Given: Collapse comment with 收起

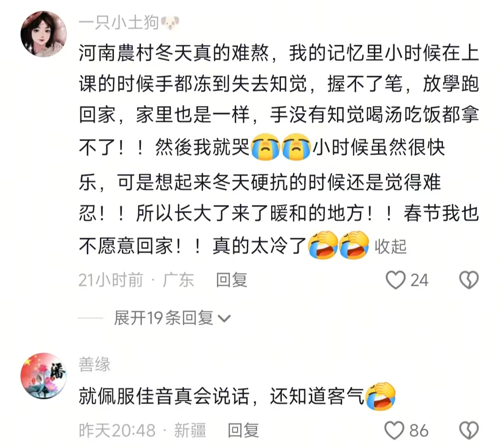Looking at the screenshot, I should [391, 247].
